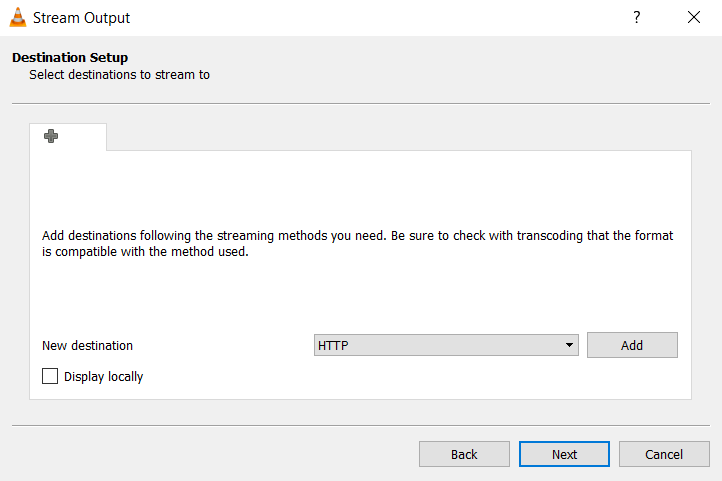Cancel the stream output setup
Viewport: 722px width, 481px height.
click(x=664, y=454)
